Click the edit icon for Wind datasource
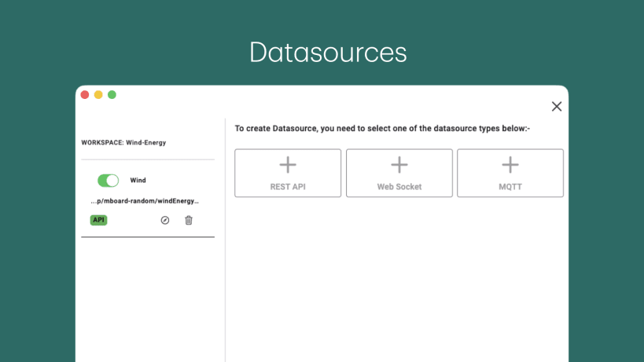Viewport: 644px width, 362px height. (164, 220)
